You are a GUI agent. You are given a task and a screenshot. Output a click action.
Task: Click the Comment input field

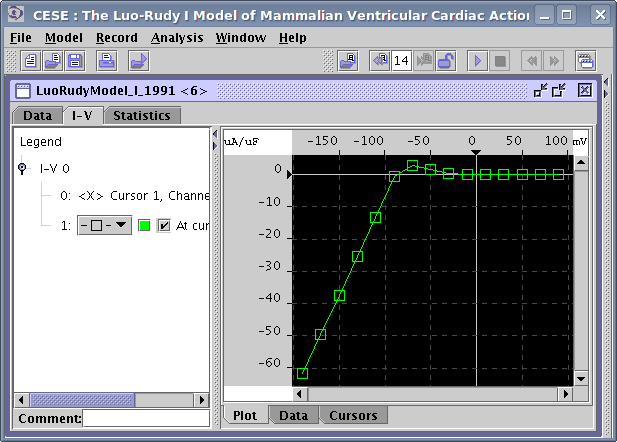(x=145, y=418)
